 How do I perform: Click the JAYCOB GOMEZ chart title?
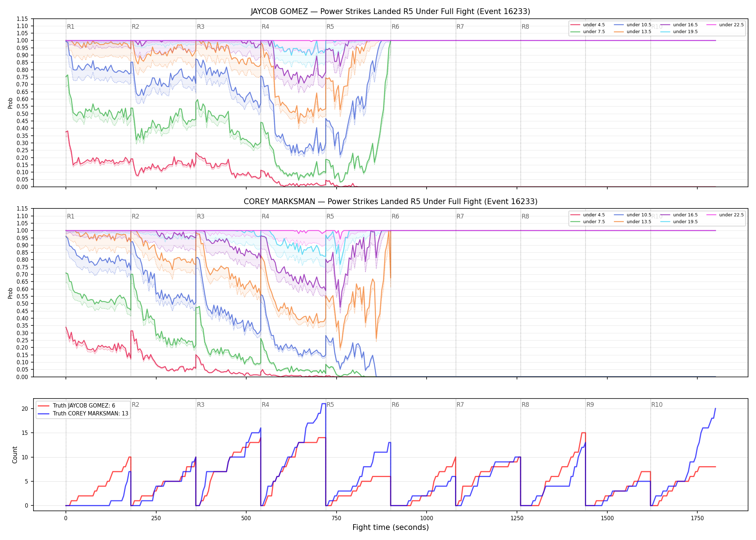tap(390, 12)
